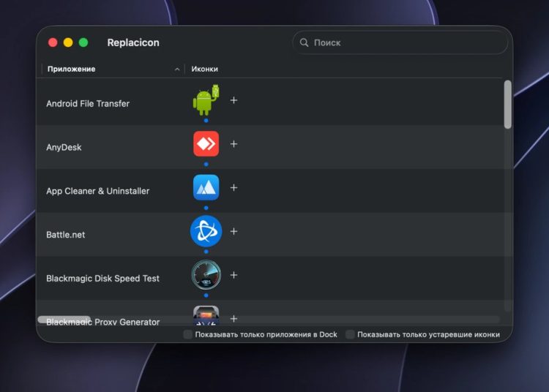
Task: Maximize Replacicon with the green button
Action: click(x=83, y=42)
